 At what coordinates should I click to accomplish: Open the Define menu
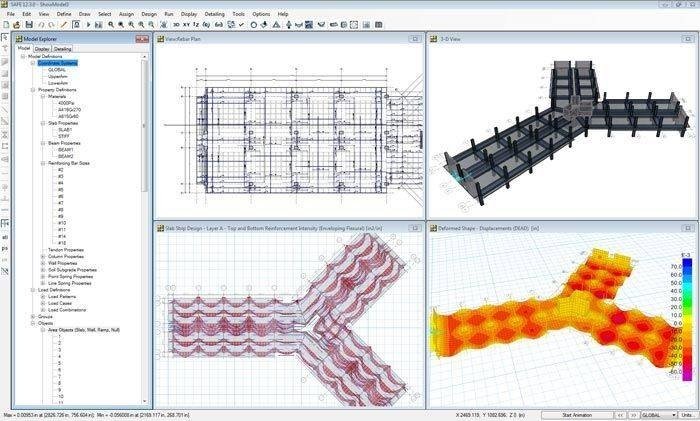[64, 14]
